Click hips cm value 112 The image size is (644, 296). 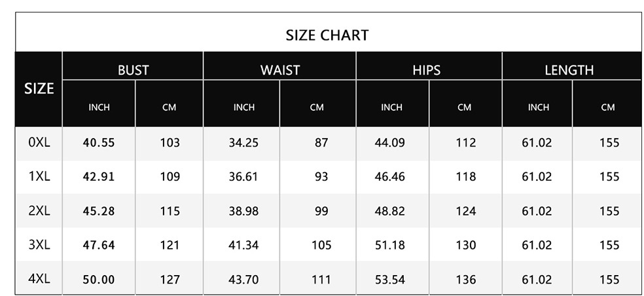point(465,143)
